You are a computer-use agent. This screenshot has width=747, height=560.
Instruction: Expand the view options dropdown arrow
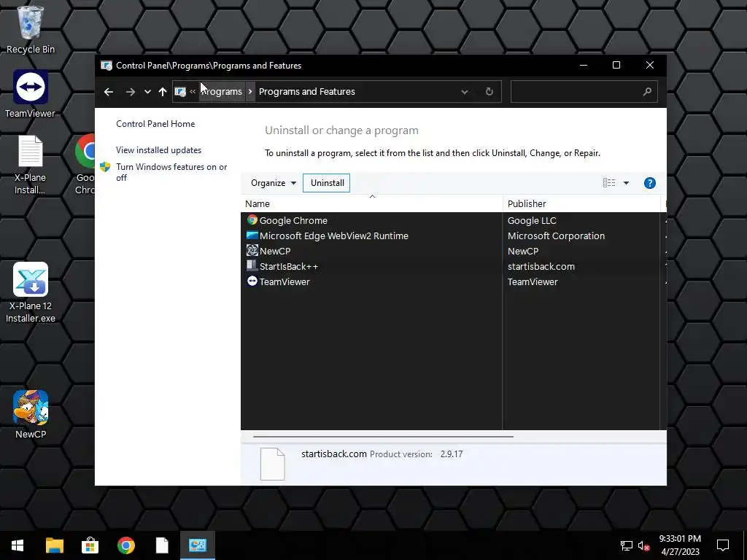click(x=626, y=183)
